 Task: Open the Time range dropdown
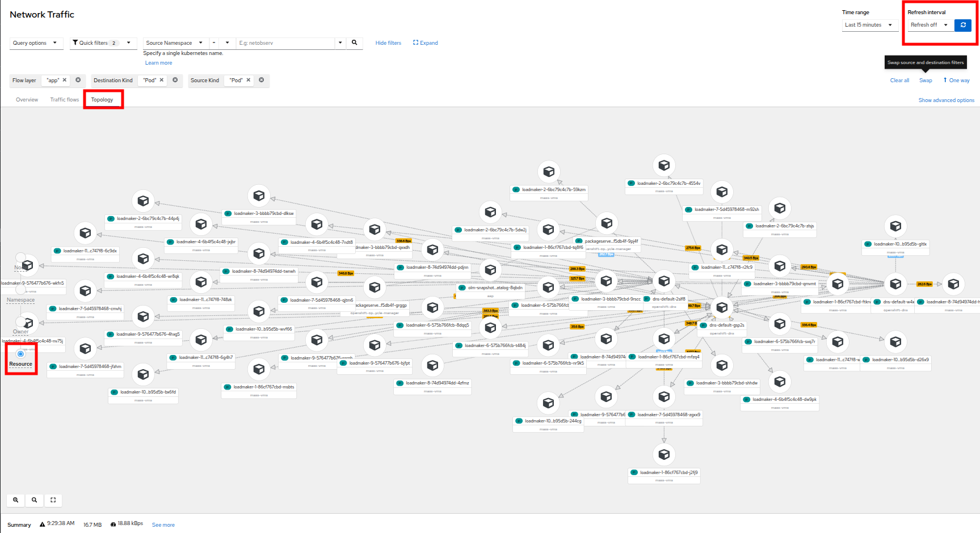[869, 25]
